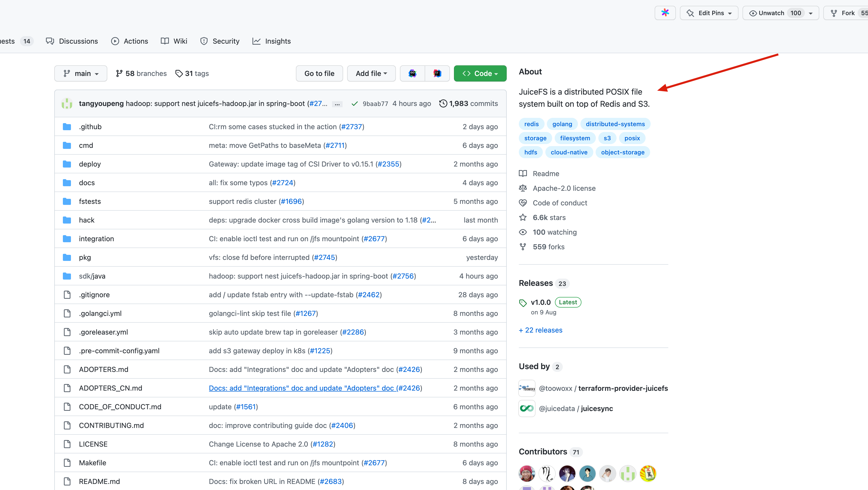The height and width of the screenshot is (490, 868).
Task: Open the sdk/java folder
Action: click(92, 276)
